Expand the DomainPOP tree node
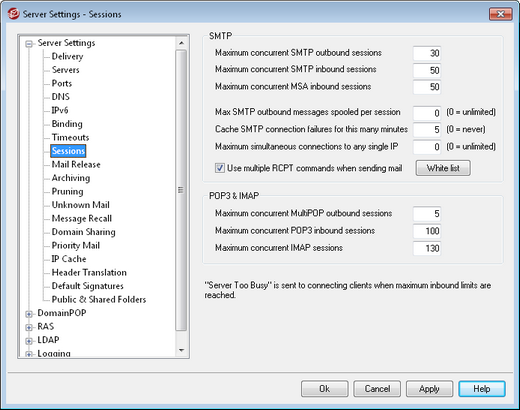520x410 pixels. (x=29, y=314)
